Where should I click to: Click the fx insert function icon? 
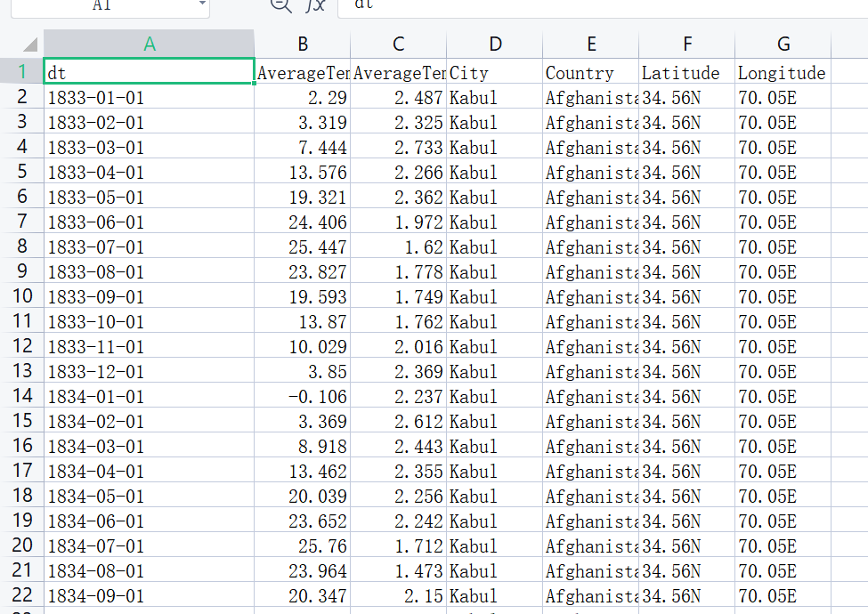[x=315, y=4]
